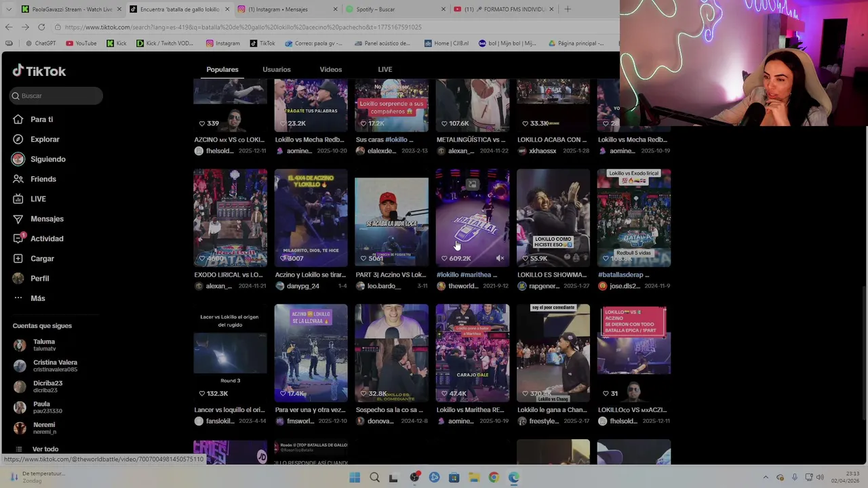Open the LOKILLO ES SHOWMA... video thumbnail
Image resolution: width=868 pixels, height=488 pixels.
(553, 218)
